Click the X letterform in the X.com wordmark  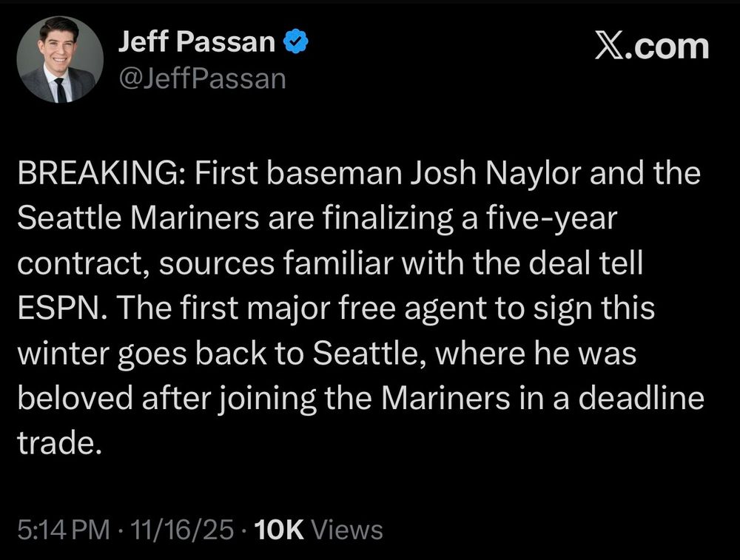(610, 47)
